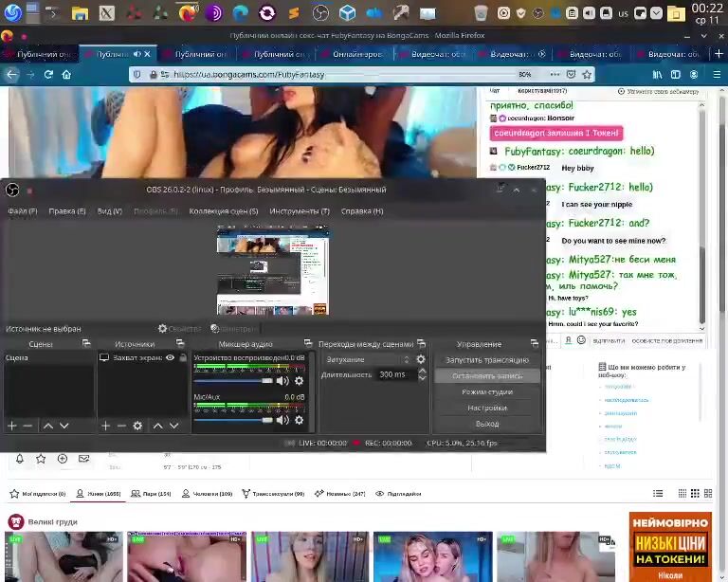Screen dimensions: 728x582
Task: Click the Запустить трансляцию button
Action: tap(487, 360)
